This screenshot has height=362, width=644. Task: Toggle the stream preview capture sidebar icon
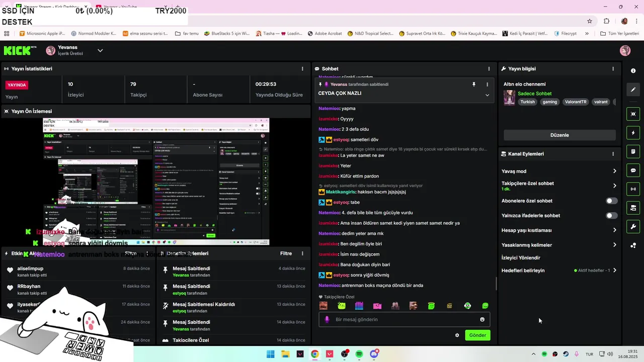pyautogui.click(x=633, y=114)
